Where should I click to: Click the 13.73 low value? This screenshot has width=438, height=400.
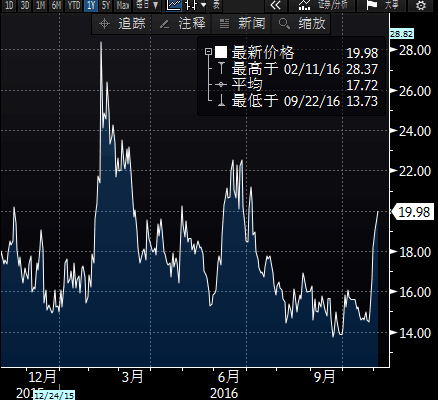[362, 101]
